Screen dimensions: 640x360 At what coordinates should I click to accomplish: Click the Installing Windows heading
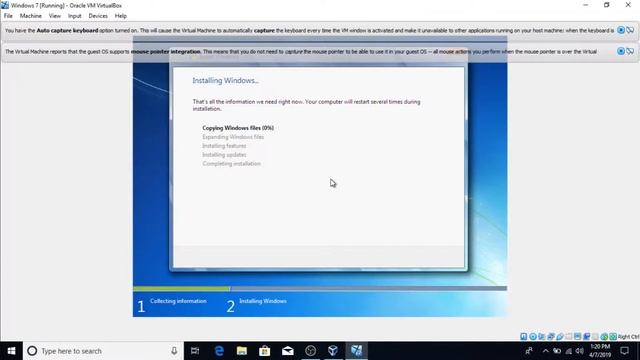pos(225,80)
